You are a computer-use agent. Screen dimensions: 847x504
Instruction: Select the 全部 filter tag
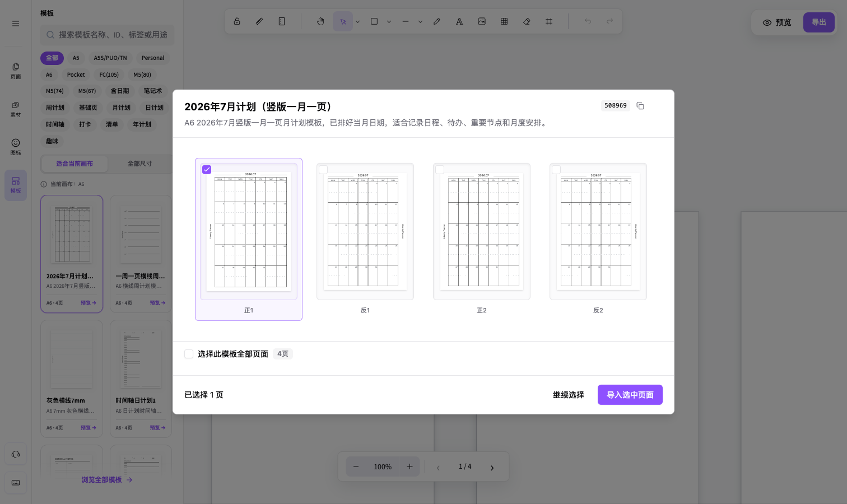[x=52, y=58]
